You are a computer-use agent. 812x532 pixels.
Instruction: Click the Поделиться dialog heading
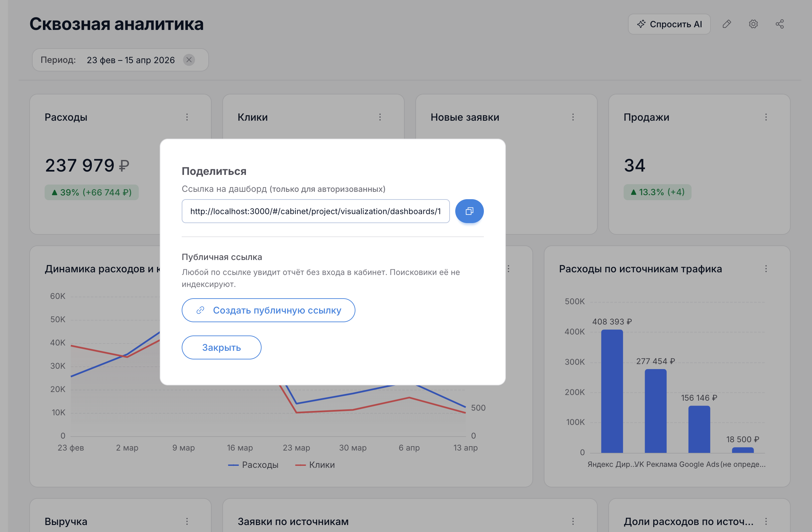[x=214, y=171]
